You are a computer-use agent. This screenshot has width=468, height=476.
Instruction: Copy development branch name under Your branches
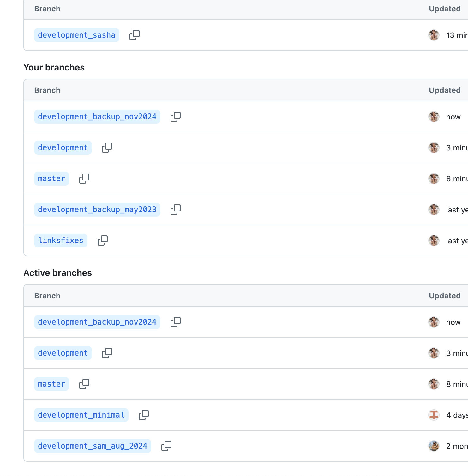pyautogui.click(x=107, y=148)
